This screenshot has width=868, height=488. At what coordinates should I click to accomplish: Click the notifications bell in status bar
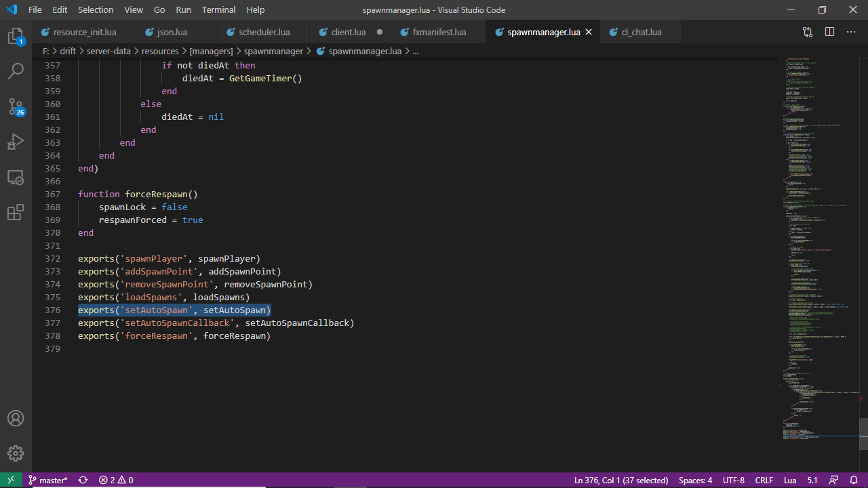pos(854,480)
